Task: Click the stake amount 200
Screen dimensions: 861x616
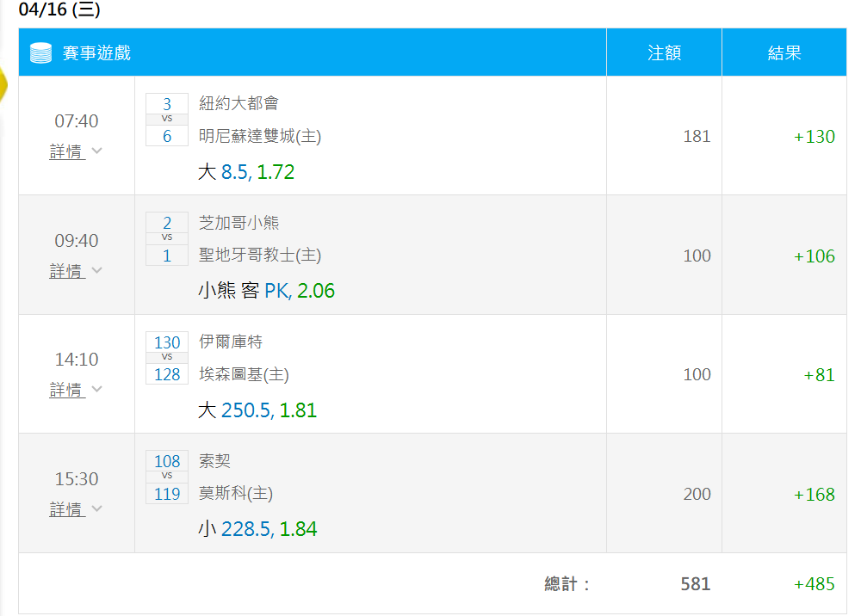Action: click(697, 494)
